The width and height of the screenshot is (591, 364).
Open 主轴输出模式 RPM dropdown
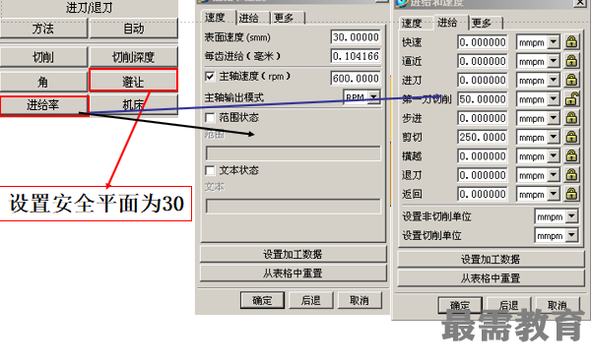pyautogui.click(x=373, y=97)
